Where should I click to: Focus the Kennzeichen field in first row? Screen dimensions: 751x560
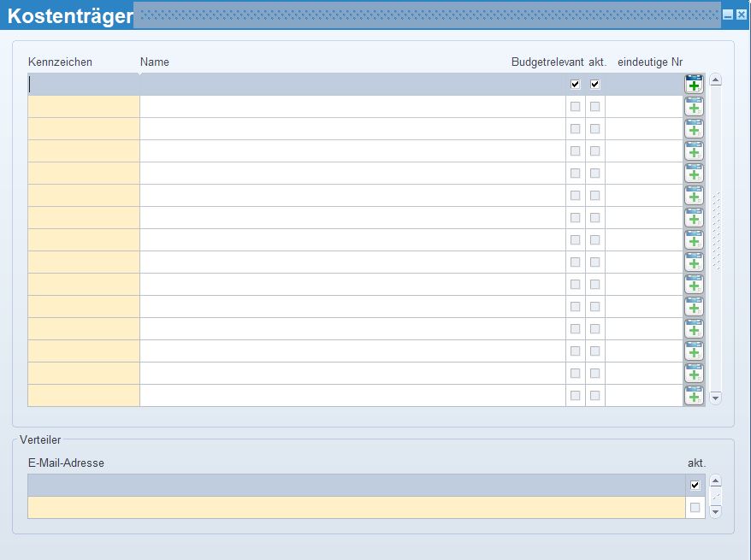tap(84, 84)
